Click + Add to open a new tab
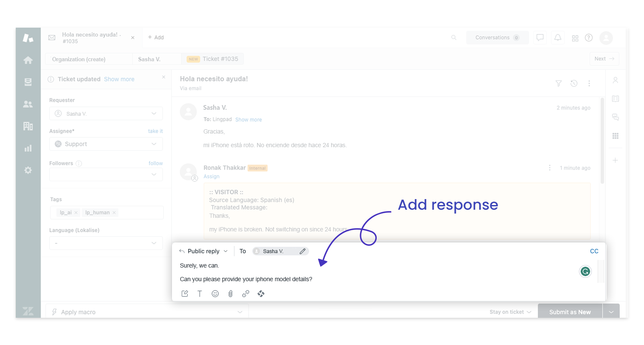644x345 pixels. 156,37
